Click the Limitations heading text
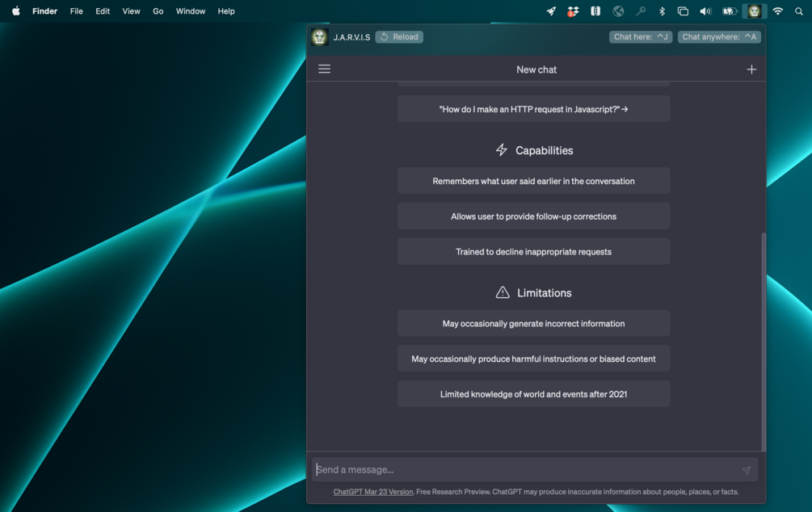812x512 pixels. click(544, 293)
